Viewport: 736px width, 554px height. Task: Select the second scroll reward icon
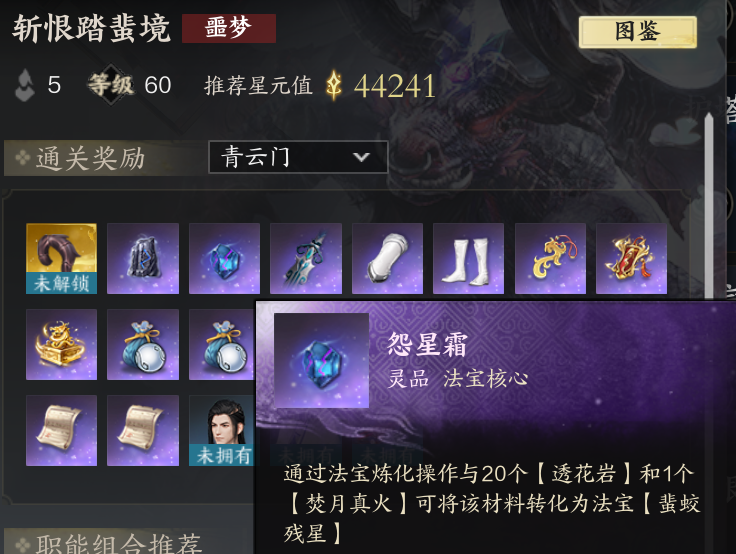tap(143, 431)
